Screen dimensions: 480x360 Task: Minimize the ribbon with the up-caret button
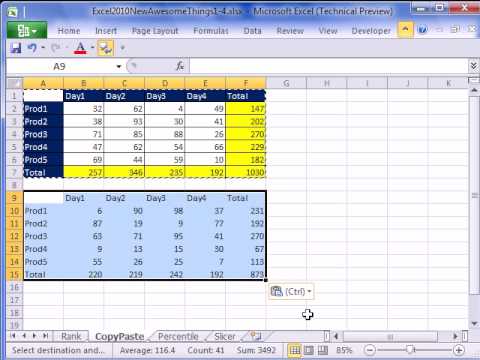coord(405,30)
